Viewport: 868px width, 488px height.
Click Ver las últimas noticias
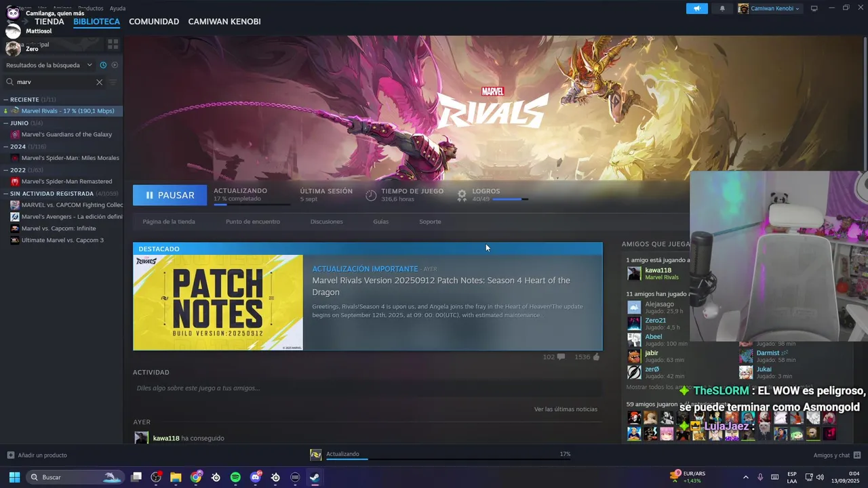pyautogui.click(x=566, y=409)
